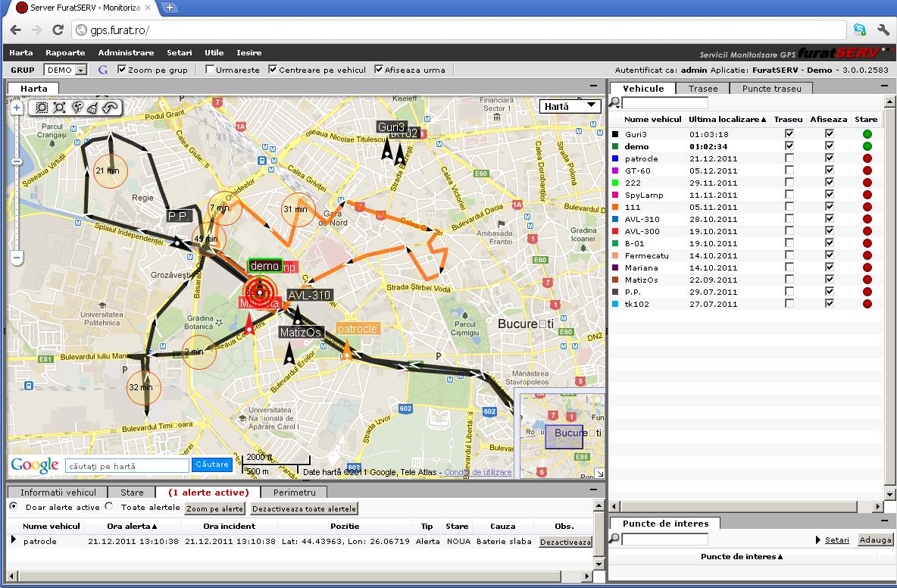The image size is (897, 588).
Task: Enable the Urmareste checkbox
Action: (210, 69)
